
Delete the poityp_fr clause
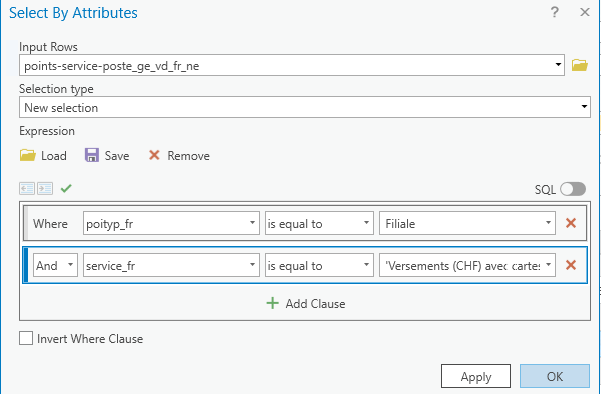pos(571,223)
